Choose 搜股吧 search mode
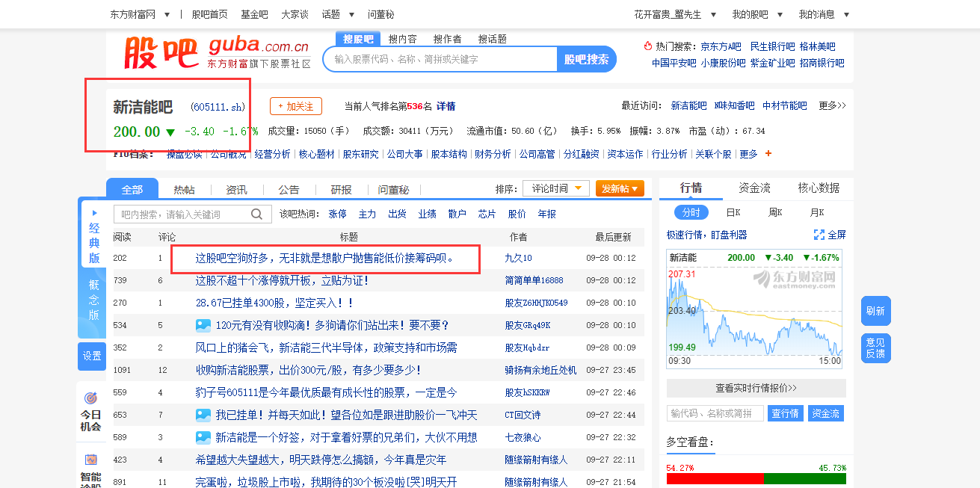This screenshot has width=980, height=488. click(x=358, y=39)
